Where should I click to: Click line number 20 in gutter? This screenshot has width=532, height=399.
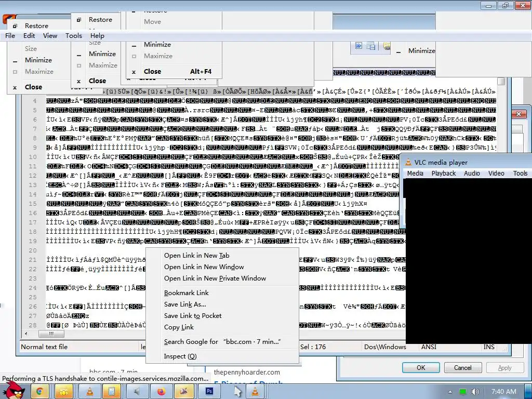pyautogui.click(x=33, y=250)
